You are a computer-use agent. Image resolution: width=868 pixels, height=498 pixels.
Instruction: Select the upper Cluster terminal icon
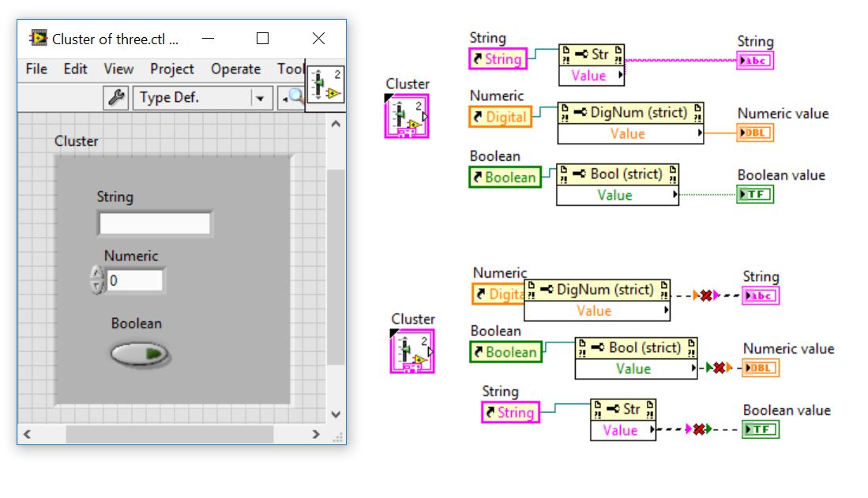407,116
